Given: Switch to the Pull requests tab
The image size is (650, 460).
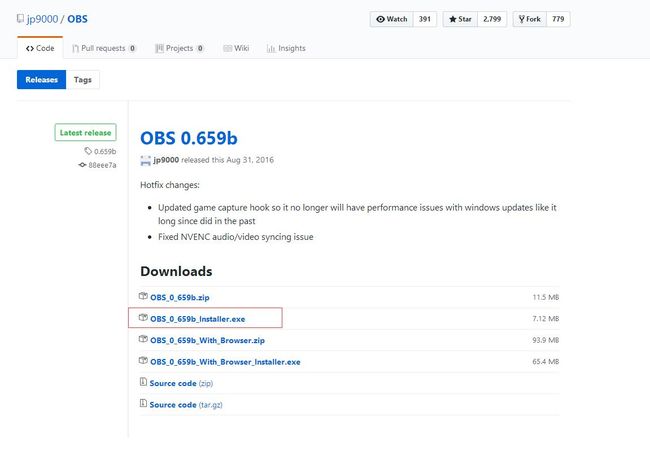Looking at the screenshot, I should 104,48.
